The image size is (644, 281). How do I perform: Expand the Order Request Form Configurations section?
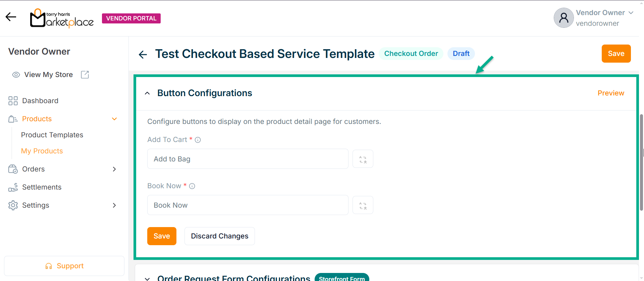(147, 278)
